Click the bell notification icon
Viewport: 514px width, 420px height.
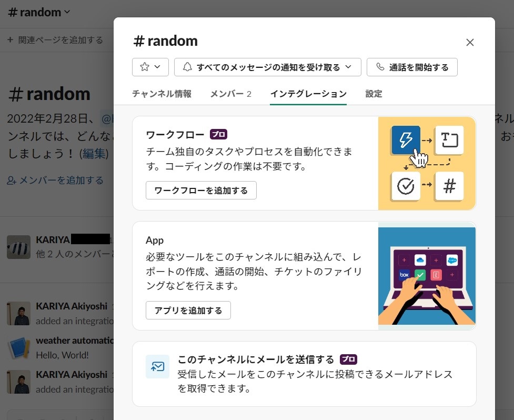coord(187,67)
